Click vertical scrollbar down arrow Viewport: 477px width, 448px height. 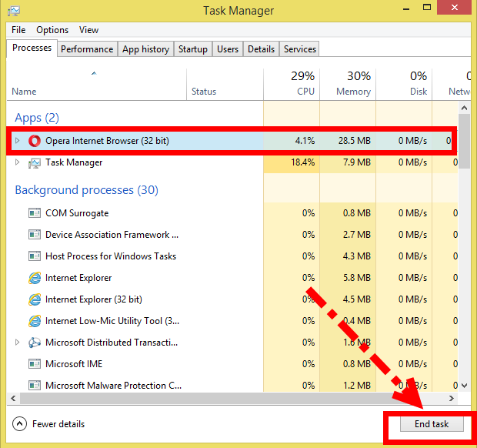[464, 386]
